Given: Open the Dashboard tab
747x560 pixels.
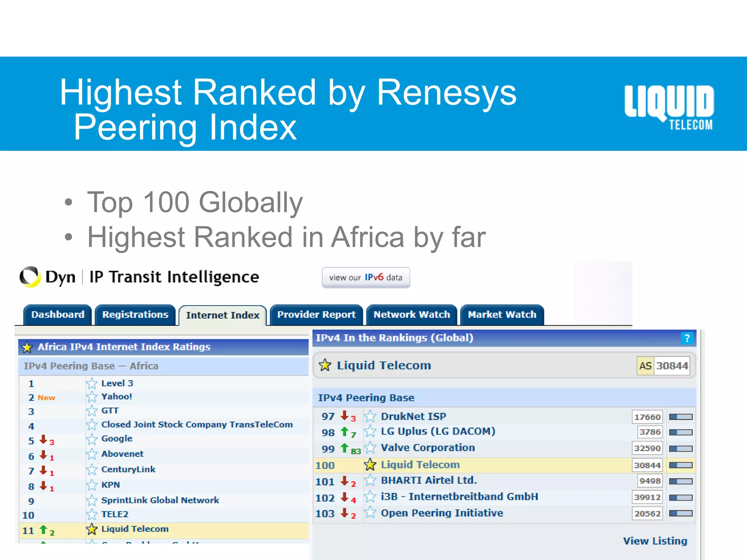Looking at the screenshot, I should coord(58,315).
